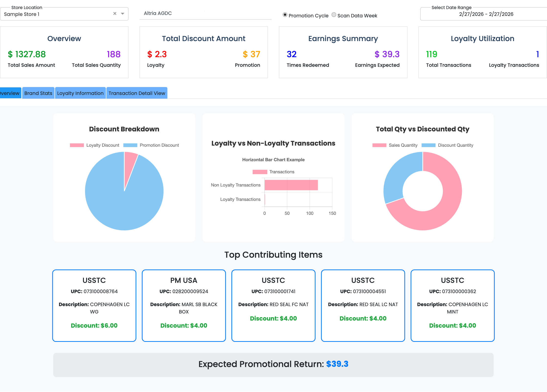Toggle Discount Quantity legend swatch
This screenshot has width=547, height=392.
(428, 145)
